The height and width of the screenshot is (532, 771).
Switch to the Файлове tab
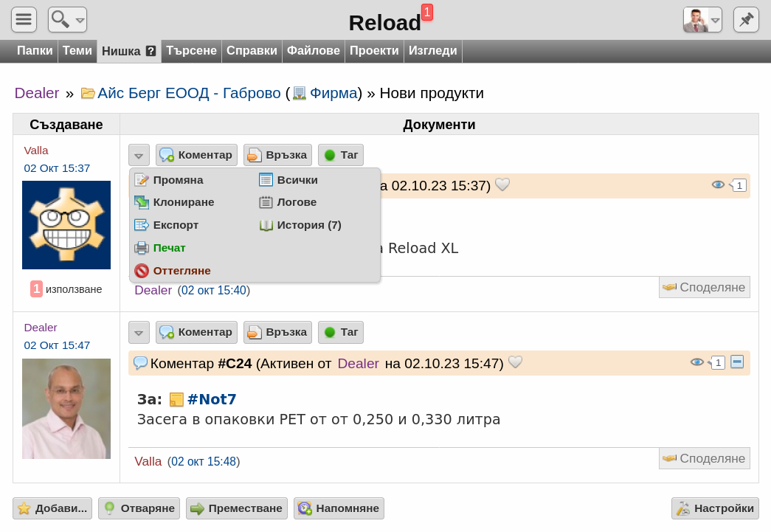tap(314, 51)
